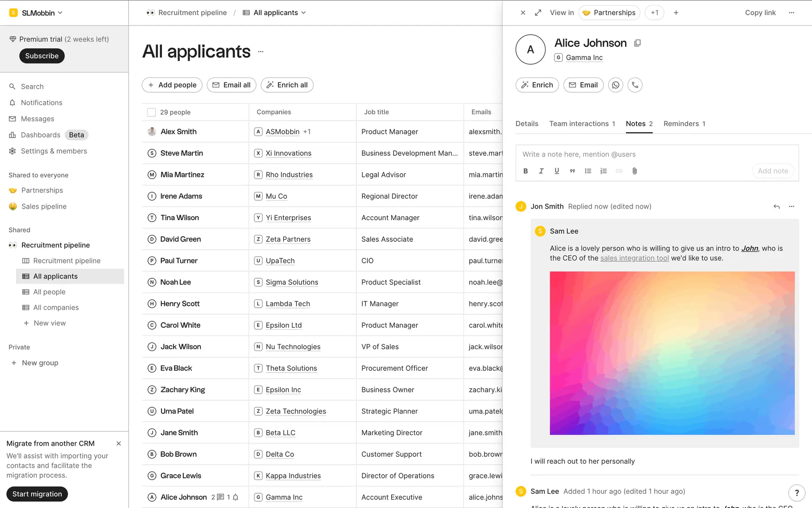Insert a numbered list in note

(604, 171)
